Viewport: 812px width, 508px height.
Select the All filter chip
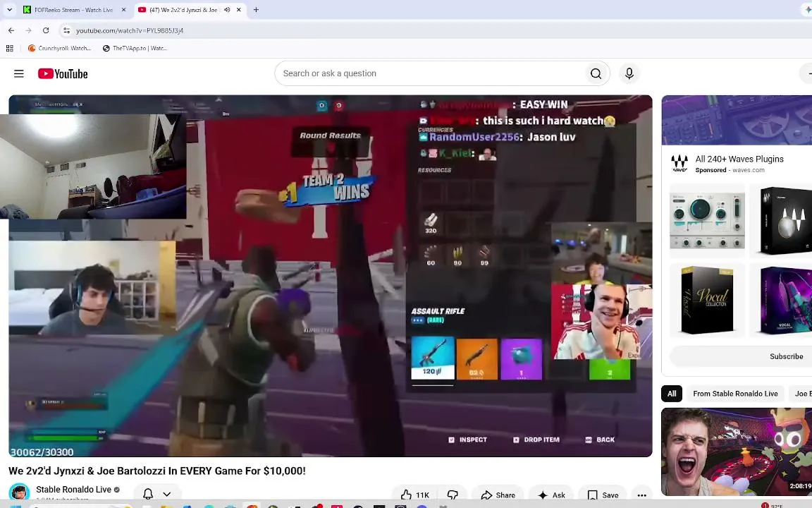click(x=672, y=394)
